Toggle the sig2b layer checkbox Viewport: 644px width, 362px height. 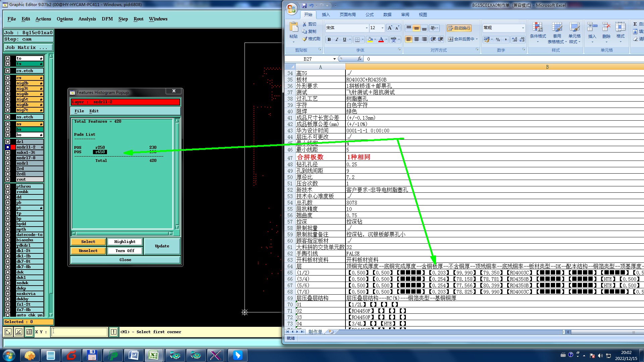coord(8,83)
